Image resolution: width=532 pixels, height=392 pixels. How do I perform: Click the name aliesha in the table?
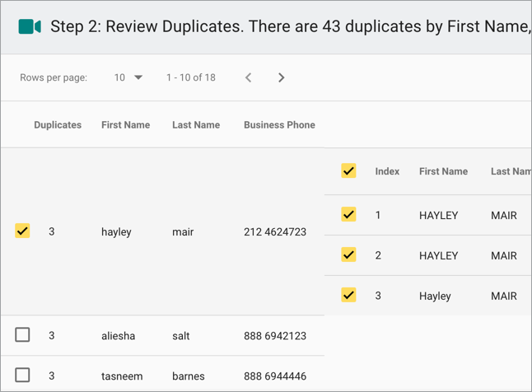pos(118,336)
